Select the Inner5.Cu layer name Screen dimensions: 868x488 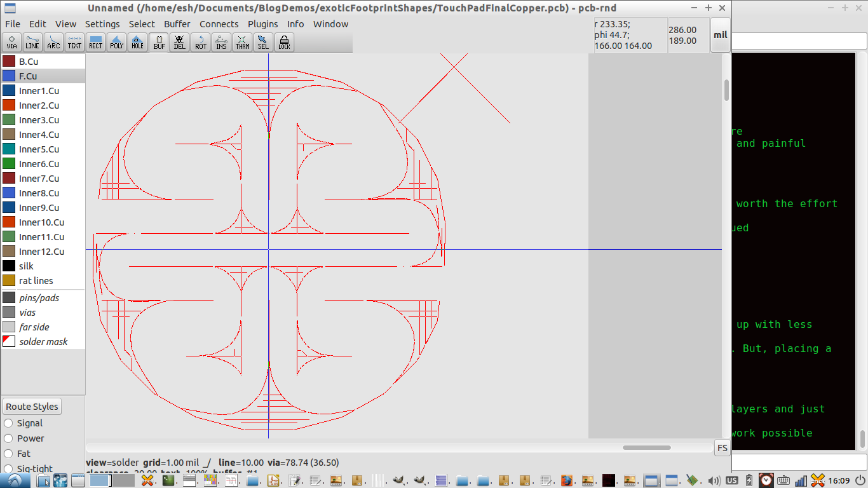(39, 149)
